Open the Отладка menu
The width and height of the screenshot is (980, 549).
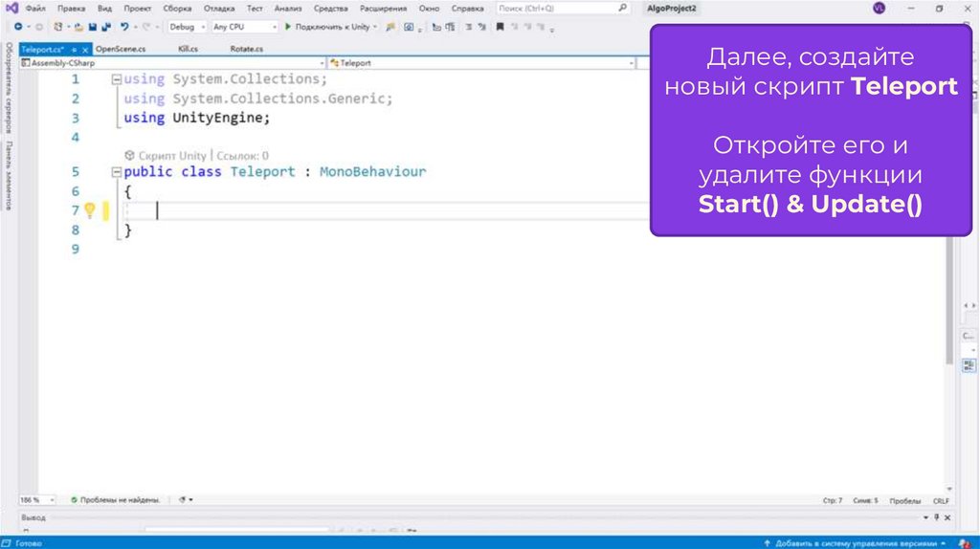(219, 8)
